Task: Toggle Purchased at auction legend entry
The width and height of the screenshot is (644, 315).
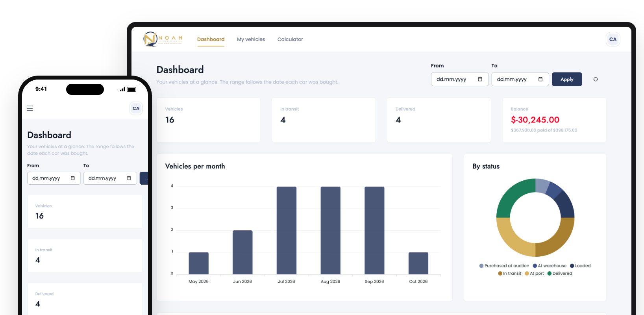Action: click(x=504, y=266)
